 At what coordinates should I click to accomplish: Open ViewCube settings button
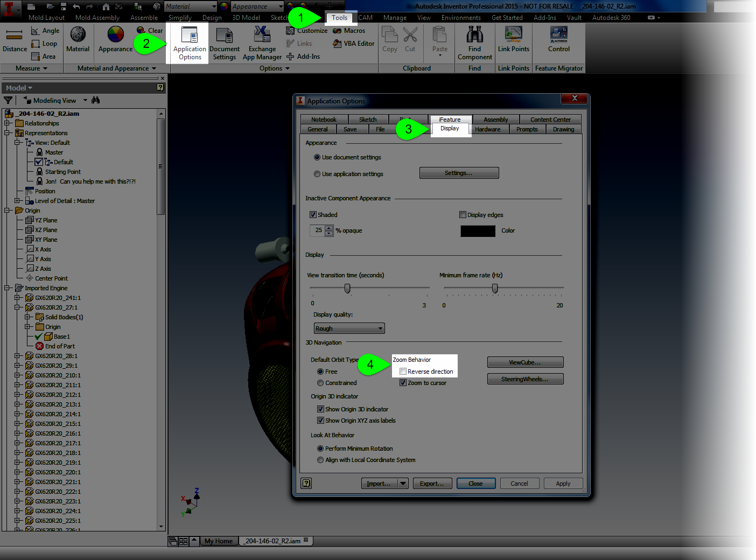(525, 362)
